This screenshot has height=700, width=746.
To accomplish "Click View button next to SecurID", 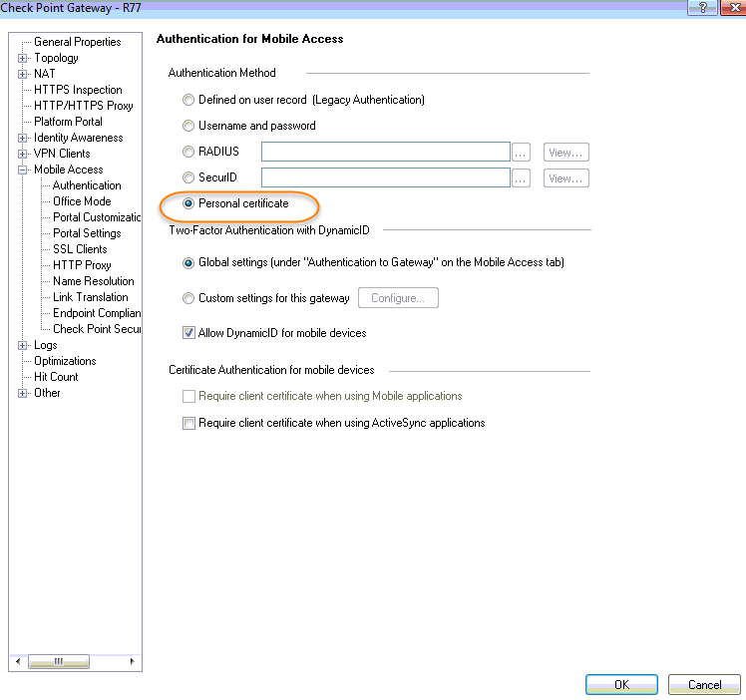I will 566,178.
